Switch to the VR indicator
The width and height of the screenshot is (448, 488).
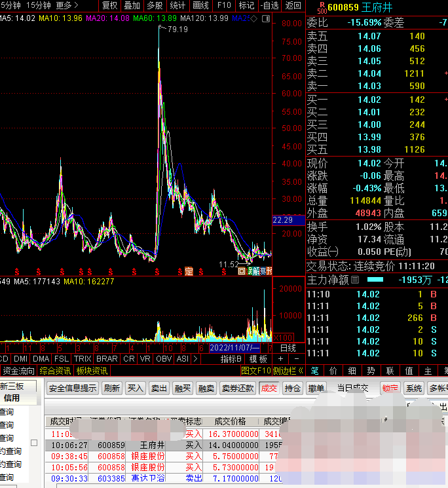[145, 359]
